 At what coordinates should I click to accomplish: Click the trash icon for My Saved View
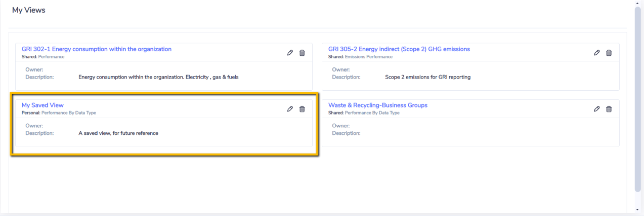click(302, 109)
